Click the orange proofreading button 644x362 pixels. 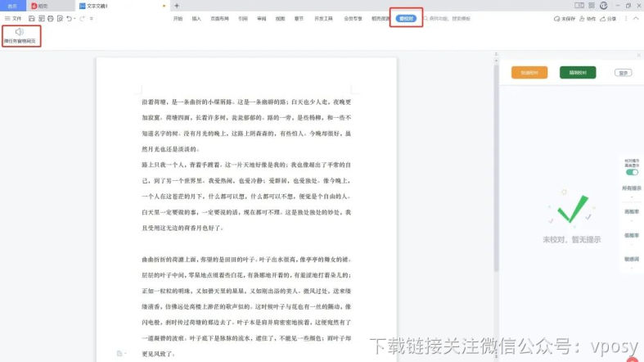point(529,72)
